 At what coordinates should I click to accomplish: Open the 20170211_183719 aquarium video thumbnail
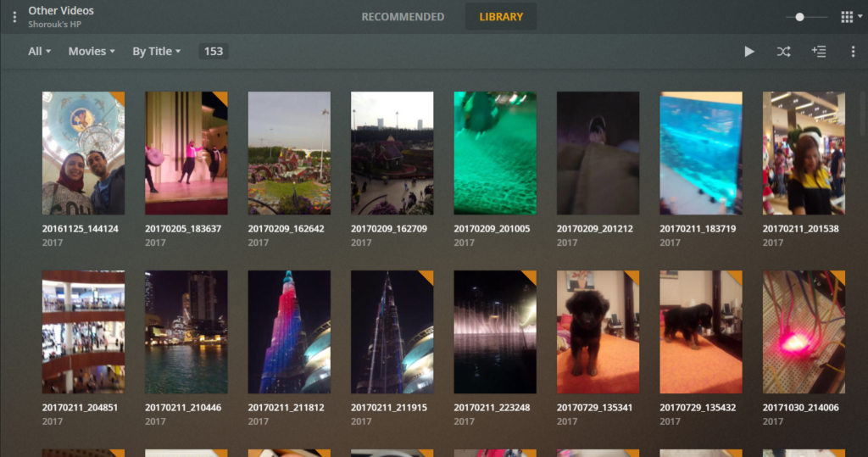coord(701,153)
